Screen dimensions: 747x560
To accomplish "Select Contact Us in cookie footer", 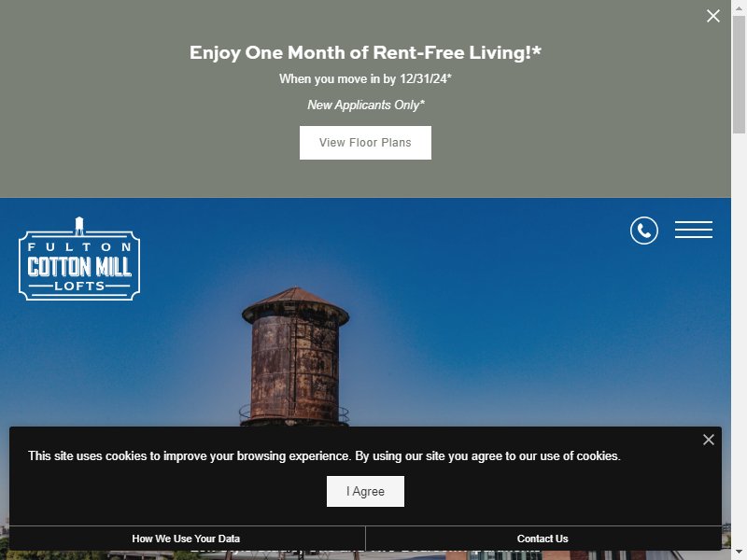I will click(x=543, y=539).
